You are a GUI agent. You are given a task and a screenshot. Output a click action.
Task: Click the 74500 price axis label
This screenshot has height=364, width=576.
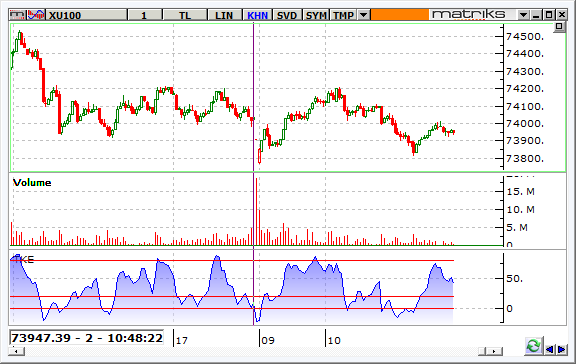[x=525, y=36]
